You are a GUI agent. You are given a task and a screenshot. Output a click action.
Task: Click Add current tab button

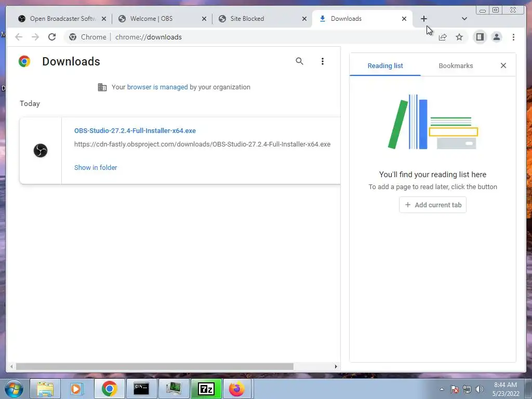[433, 205]
